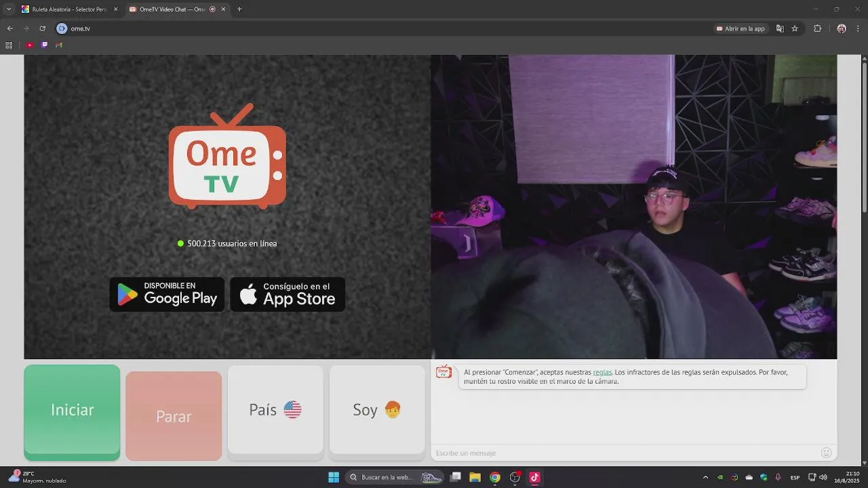Click the OmeTV avatar beside chat notice
The height and width of the screenshot is (488, 868).
pyautogui.click(x=443, y=372)
